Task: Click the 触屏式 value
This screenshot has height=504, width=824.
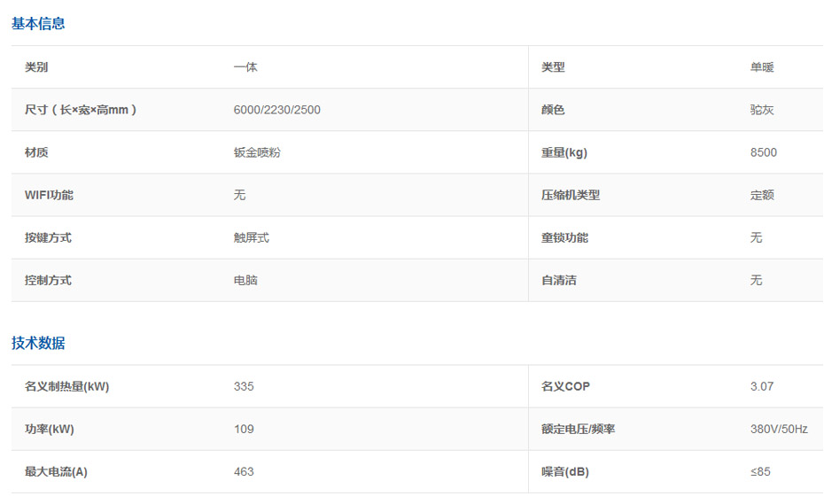Action: pyautogui.click(x=251, y=237)
